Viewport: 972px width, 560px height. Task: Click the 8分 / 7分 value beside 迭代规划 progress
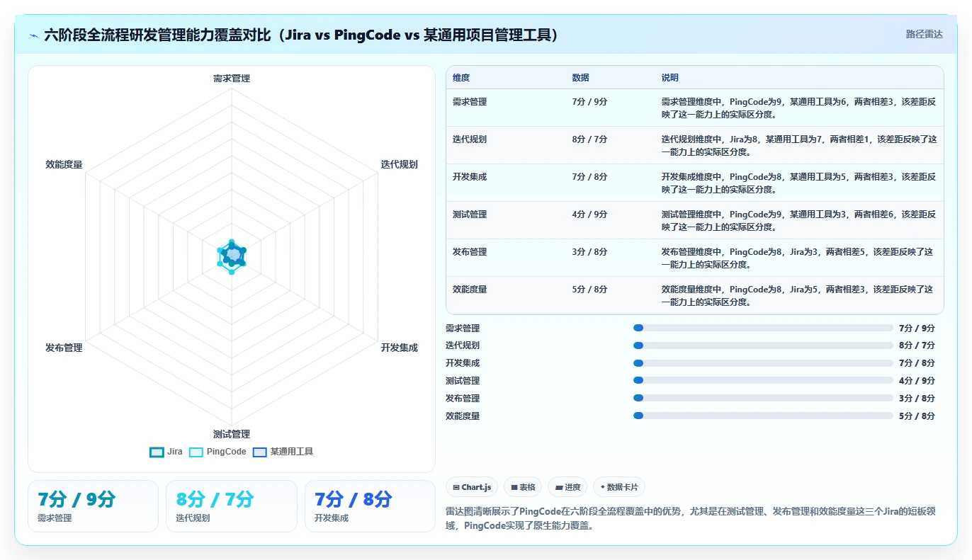point(917,345)
